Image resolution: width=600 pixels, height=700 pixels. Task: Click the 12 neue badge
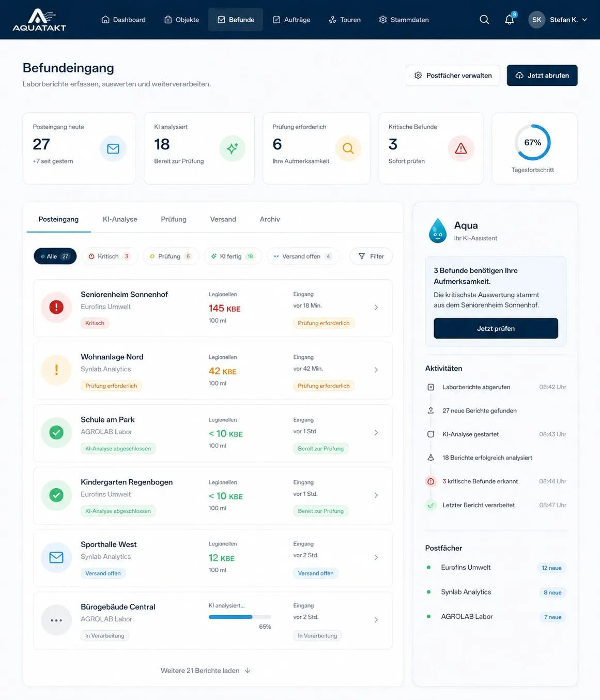tap(551, 568)
